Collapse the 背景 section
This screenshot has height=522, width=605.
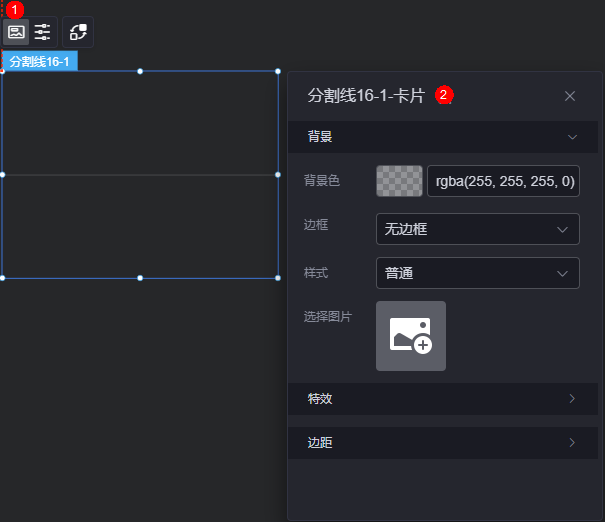click(443, 137)
